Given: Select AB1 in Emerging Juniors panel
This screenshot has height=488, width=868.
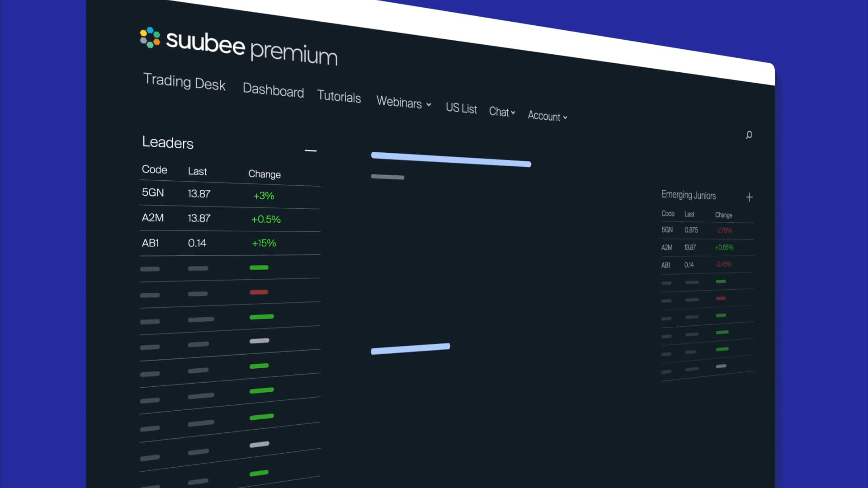Looking at the screenshot, I should coord(666,265).
